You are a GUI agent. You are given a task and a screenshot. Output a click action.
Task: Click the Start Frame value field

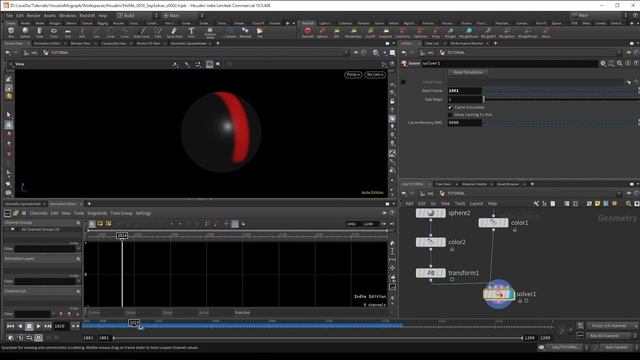464,91
